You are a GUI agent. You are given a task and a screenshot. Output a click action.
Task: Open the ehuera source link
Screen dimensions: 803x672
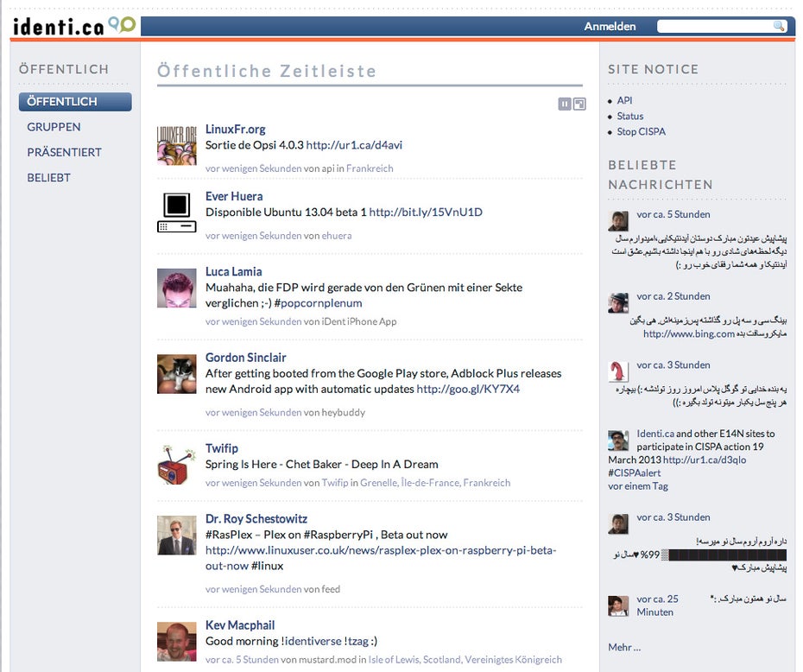tap(337, 236)
